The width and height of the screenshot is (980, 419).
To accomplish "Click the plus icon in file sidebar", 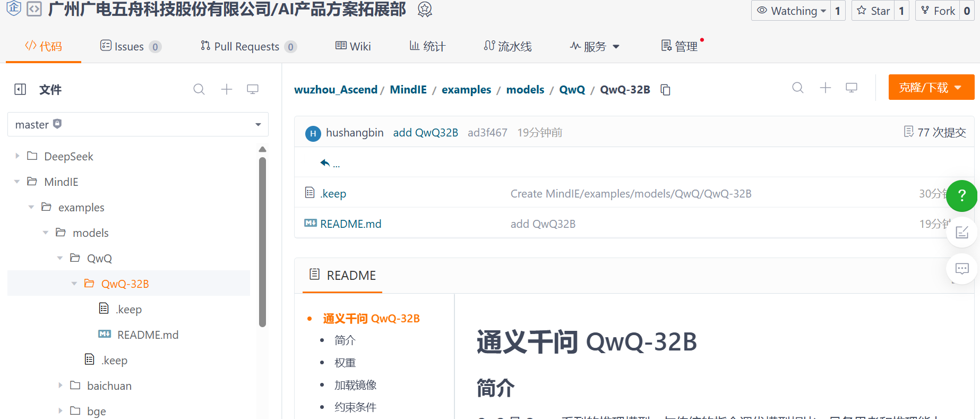I will (x=227, y=89).
